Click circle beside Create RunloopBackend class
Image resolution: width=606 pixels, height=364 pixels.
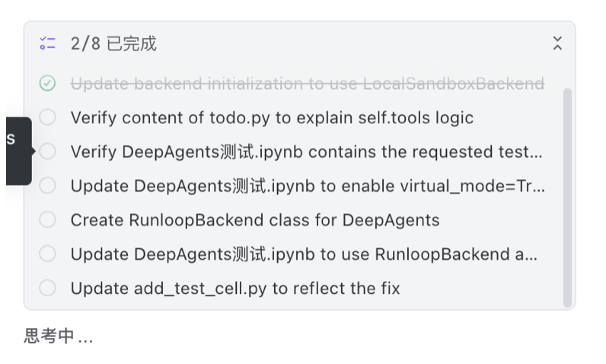tap(47, 220)
